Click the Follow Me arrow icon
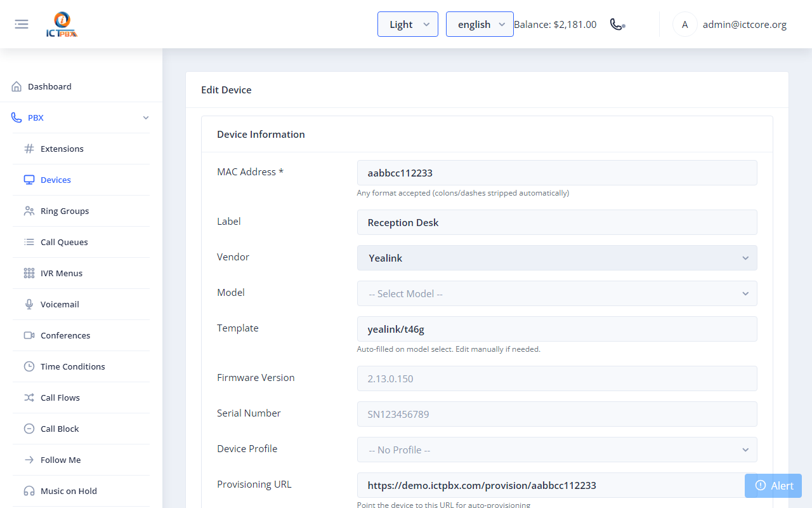 click(29, 460)
